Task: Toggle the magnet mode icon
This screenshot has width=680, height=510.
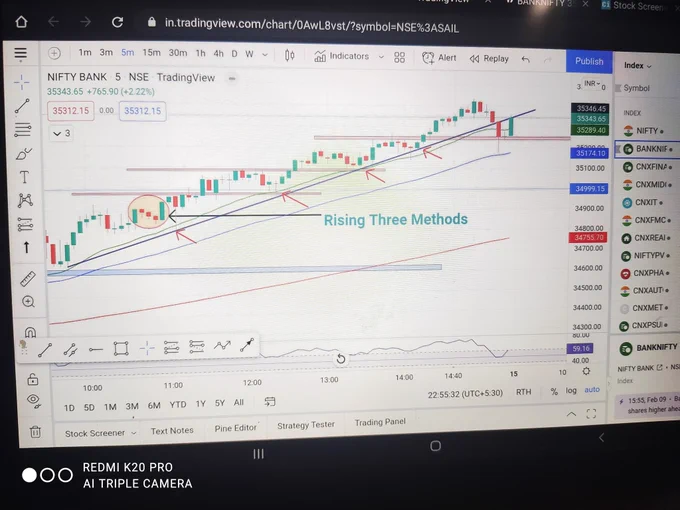Action: 30,332
